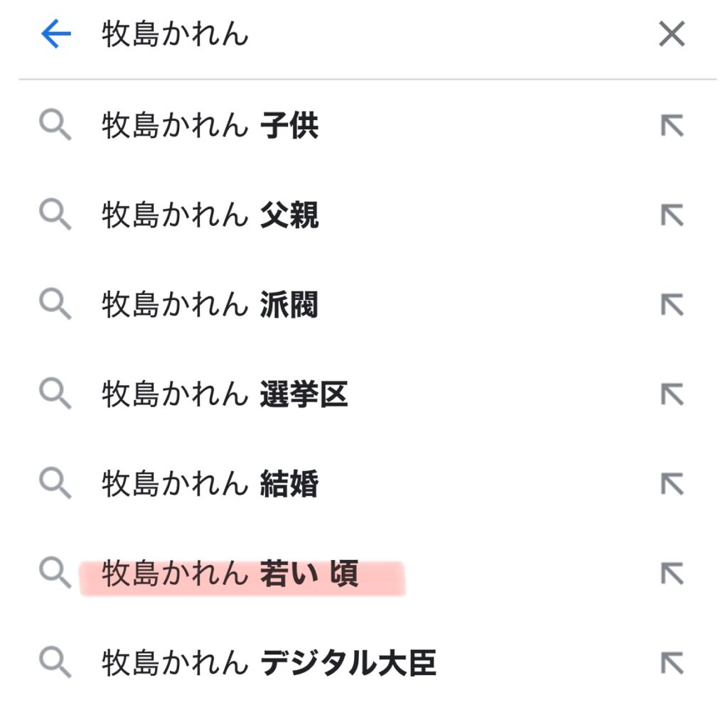
Task: Insert 父親 suggestion using its arrow icon
Action: tap(671, 215)
